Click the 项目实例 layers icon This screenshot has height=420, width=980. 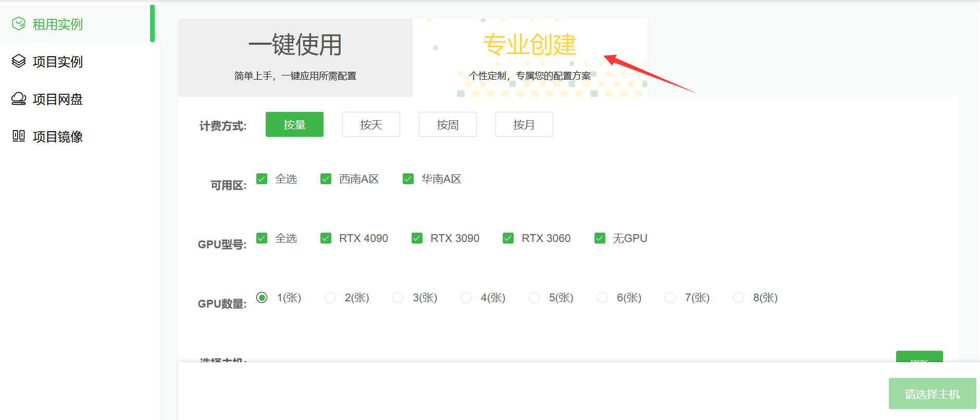tap(19, 61)
